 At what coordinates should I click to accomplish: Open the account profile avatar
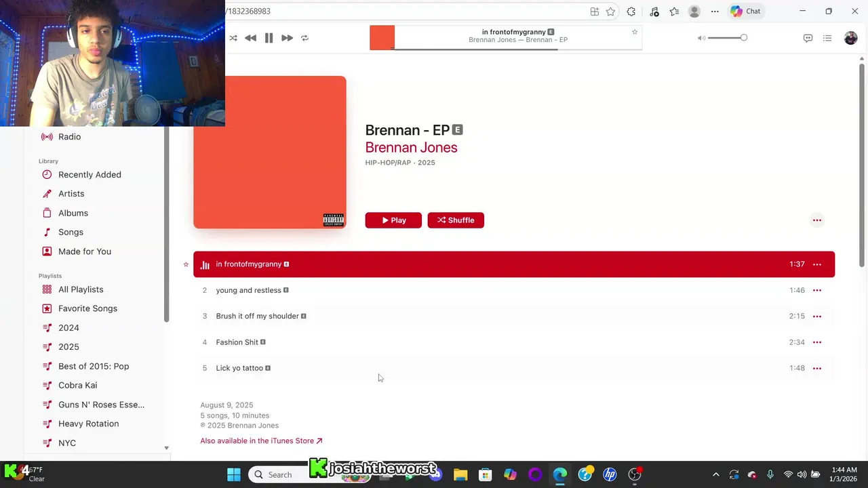click(850, 38)
